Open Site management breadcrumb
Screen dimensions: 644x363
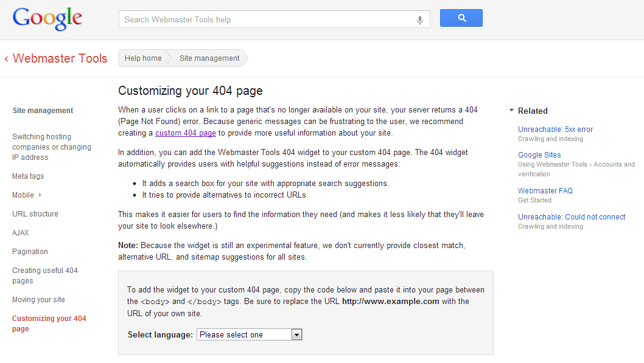click(209, 58)
